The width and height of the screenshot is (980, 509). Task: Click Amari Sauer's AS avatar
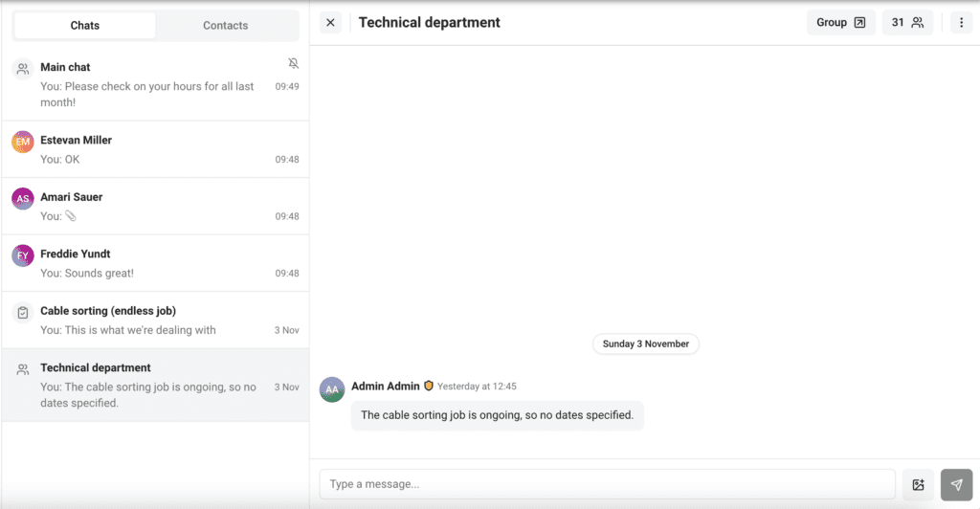[23, 199]
